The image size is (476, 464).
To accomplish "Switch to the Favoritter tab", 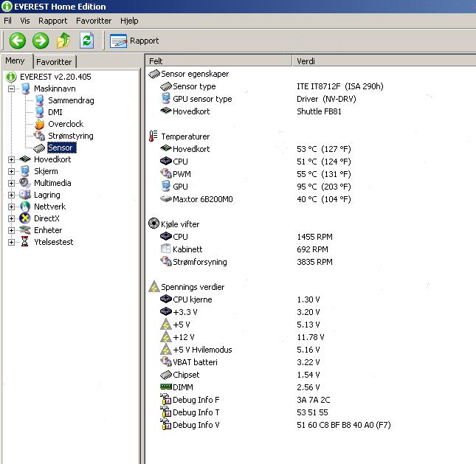I will point(54,62).
